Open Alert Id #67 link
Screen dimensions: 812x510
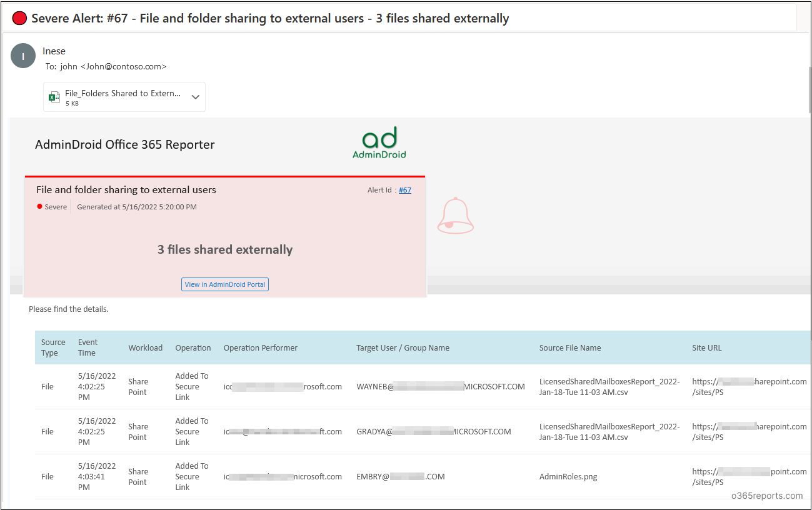click(x=404, y=190)
